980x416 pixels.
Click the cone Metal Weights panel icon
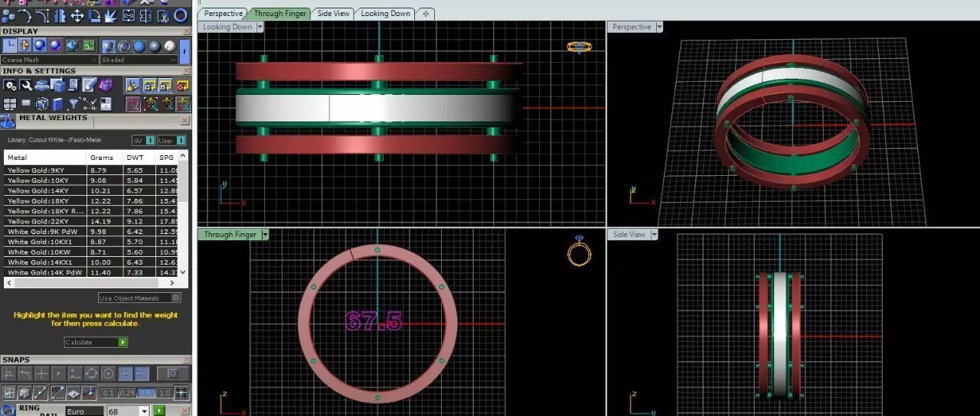(x=7, y=121)
